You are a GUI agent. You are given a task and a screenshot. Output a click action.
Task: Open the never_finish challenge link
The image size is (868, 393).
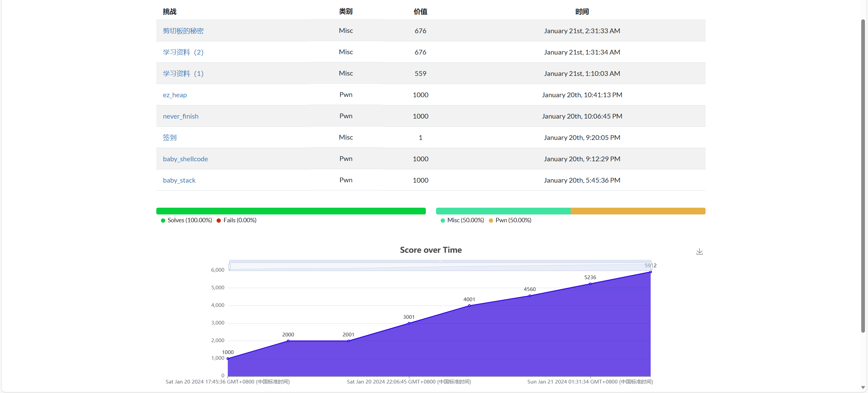click(181, 116)
